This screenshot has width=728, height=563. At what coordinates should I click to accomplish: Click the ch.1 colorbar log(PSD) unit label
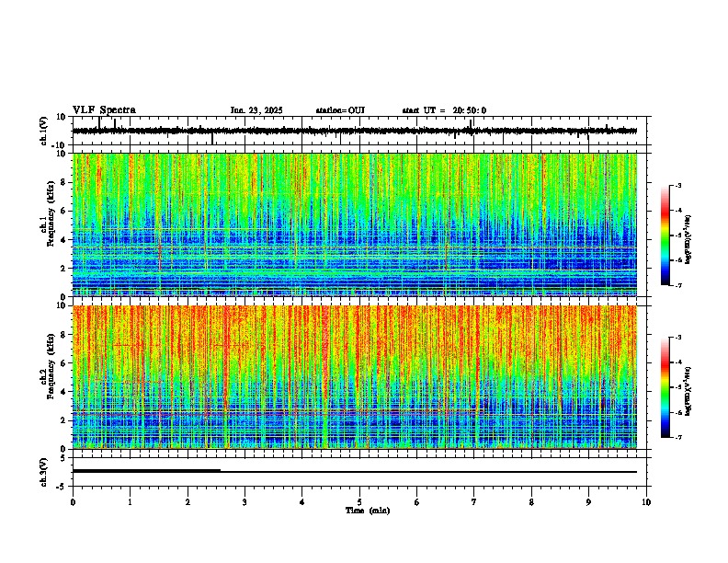688,240
